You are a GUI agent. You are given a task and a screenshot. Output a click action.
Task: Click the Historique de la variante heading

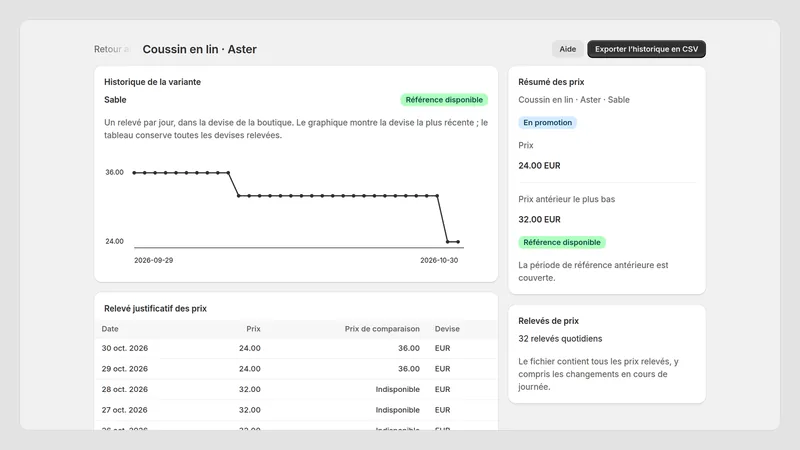coord(152,82)
